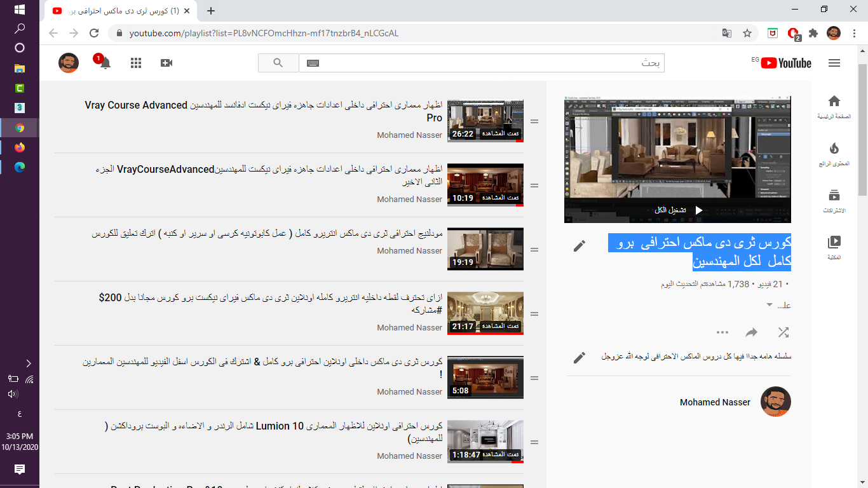868x488 pixels.
Task: Click the create video camera icon
Action: (x=166, y=63)
